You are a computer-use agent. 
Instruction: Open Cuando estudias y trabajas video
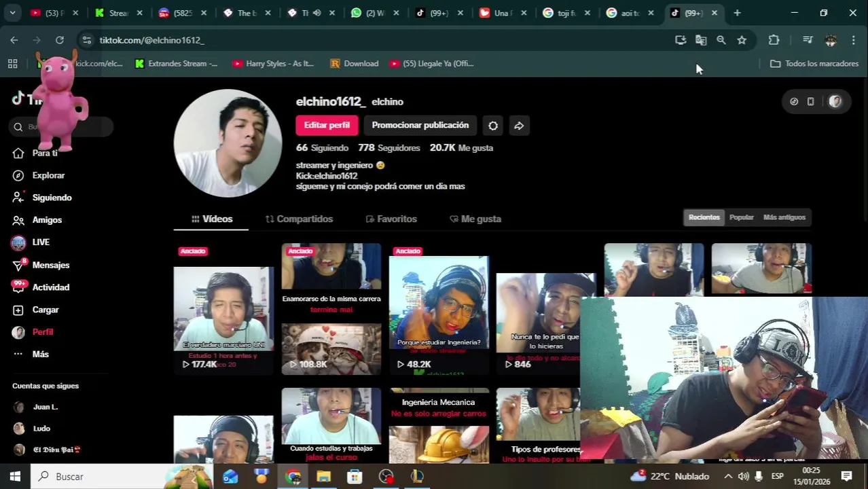point(331,426)
